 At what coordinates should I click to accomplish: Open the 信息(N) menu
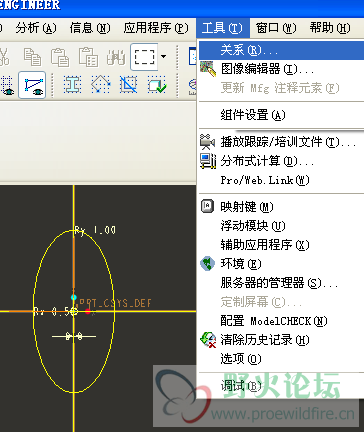[x=90, y=28]
